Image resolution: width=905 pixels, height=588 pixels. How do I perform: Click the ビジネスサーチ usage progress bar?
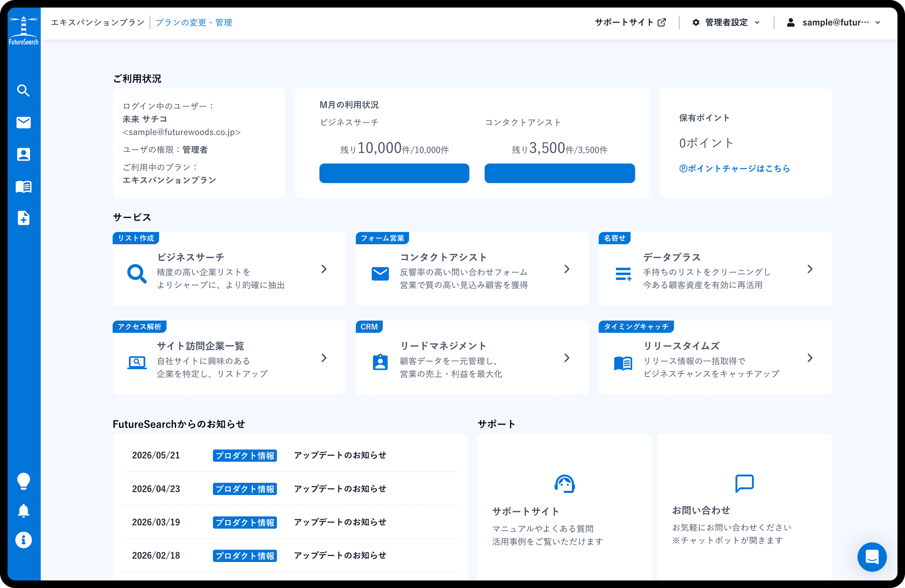[x=394, y=173]
